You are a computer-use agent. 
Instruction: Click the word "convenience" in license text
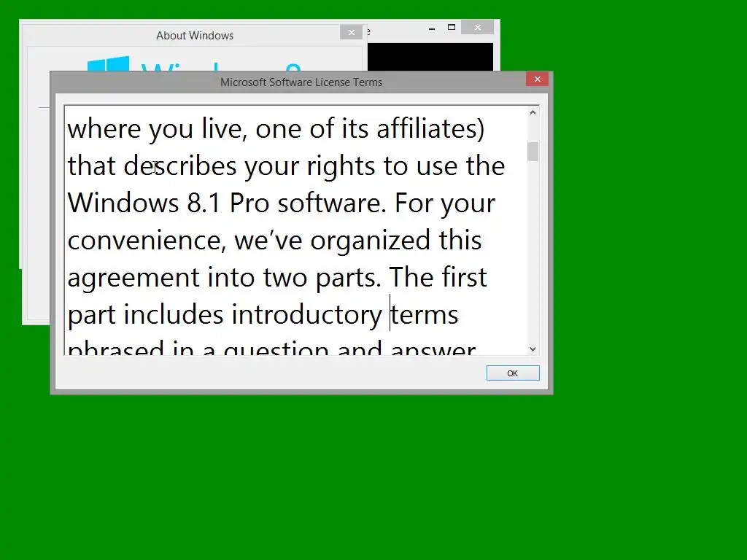(x=145, y=241)
